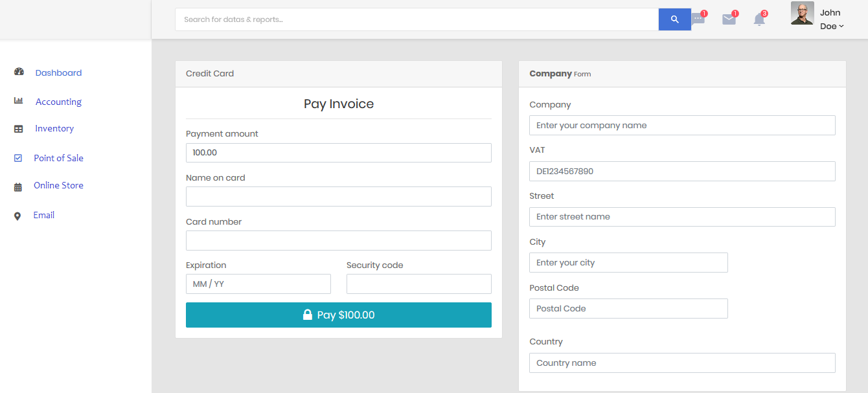Click the Expiration label
Image resolution: width=868 pixels, height=393 pixels.
(x=206, y=265)
